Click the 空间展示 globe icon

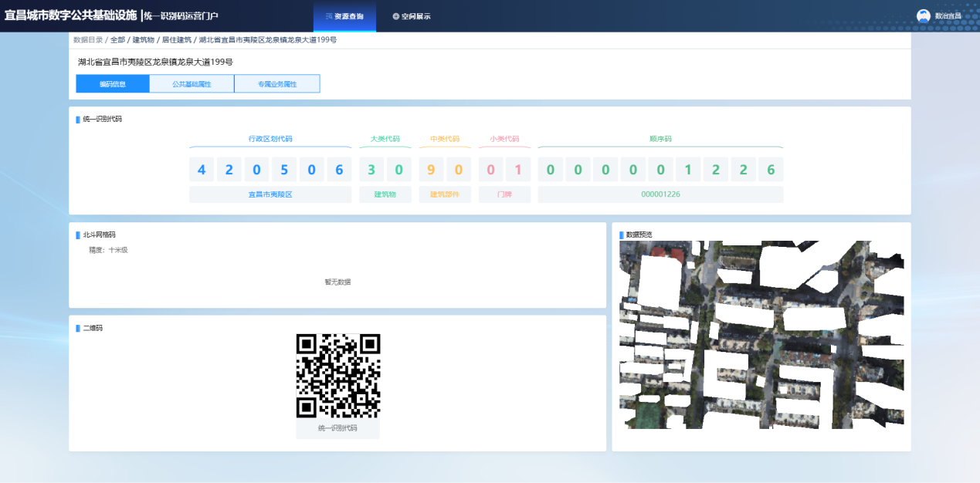pyautogui.click(x=395, y=16)
